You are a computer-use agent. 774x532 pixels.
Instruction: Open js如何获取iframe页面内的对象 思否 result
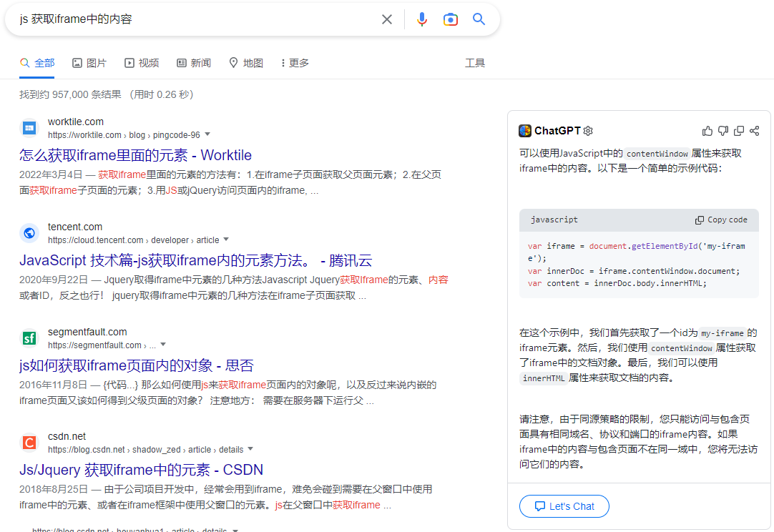coord(136,365)
